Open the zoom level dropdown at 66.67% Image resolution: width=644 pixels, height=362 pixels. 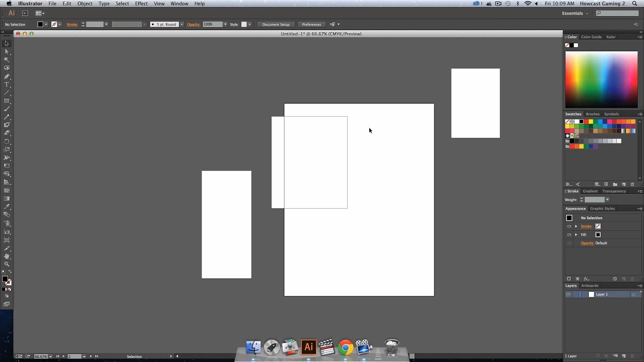click(x=51, y=356)
